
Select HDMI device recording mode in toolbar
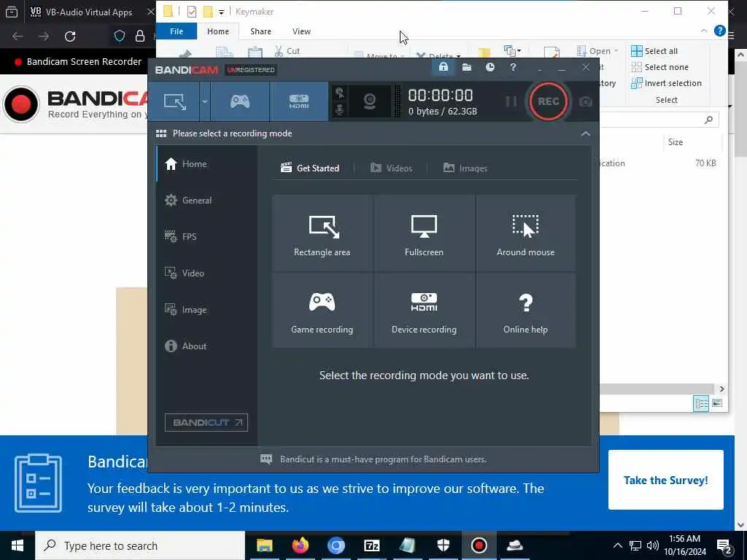pos(299,101)
